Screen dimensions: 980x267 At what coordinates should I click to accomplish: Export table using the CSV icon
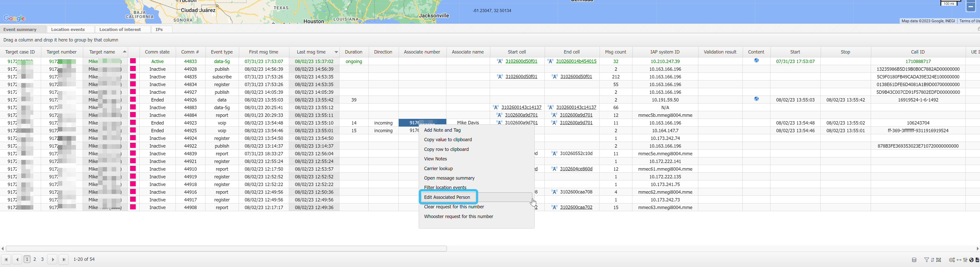pos(977,260)
